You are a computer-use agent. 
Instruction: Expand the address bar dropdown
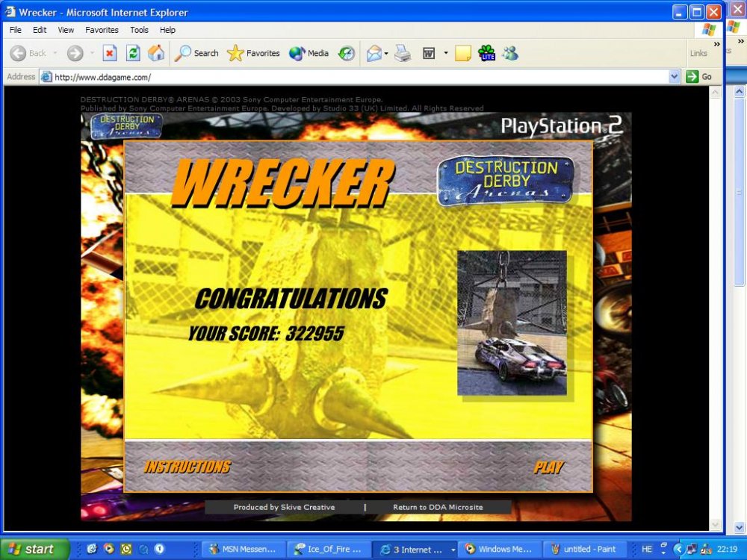click(x=674, y=77)
